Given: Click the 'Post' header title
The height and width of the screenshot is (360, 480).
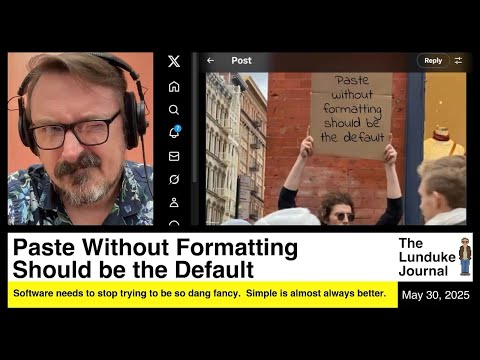Looking at the screenshot, I should pyautogui.click(x=241, y=61).
